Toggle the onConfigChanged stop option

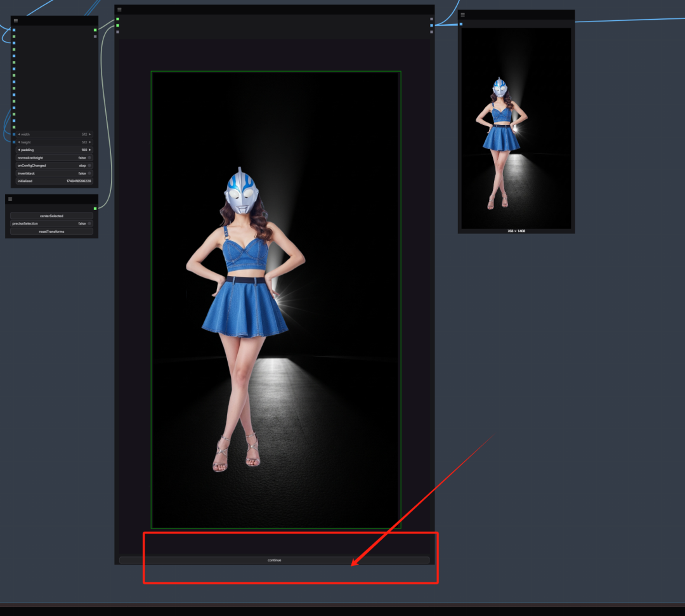point(54,166)
